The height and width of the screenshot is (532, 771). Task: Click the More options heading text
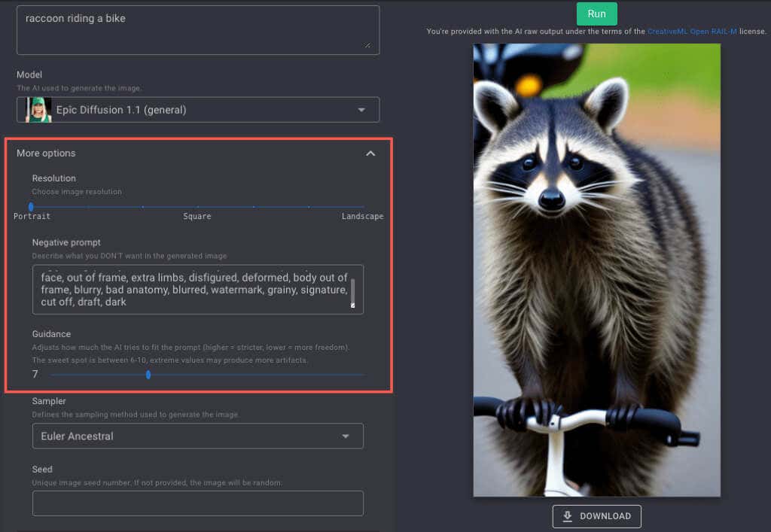coord(46,154)
